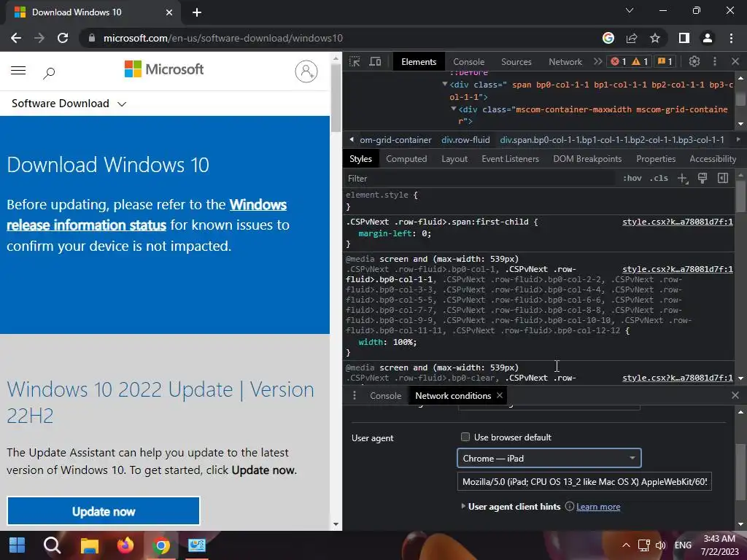Open the Chrome three-dot menu

pyautogui.click(x=731, y=38)
